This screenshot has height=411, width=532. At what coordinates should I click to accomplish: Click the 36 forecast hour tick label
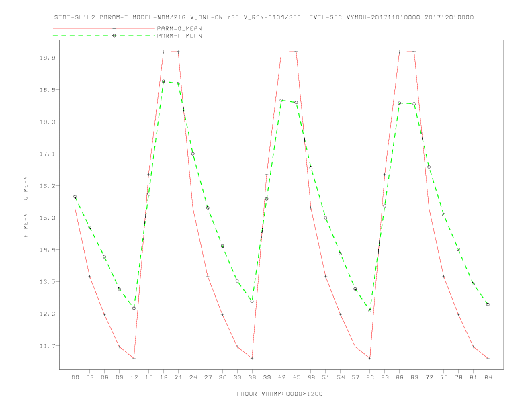pyautogui.click(x=252, y=377)
